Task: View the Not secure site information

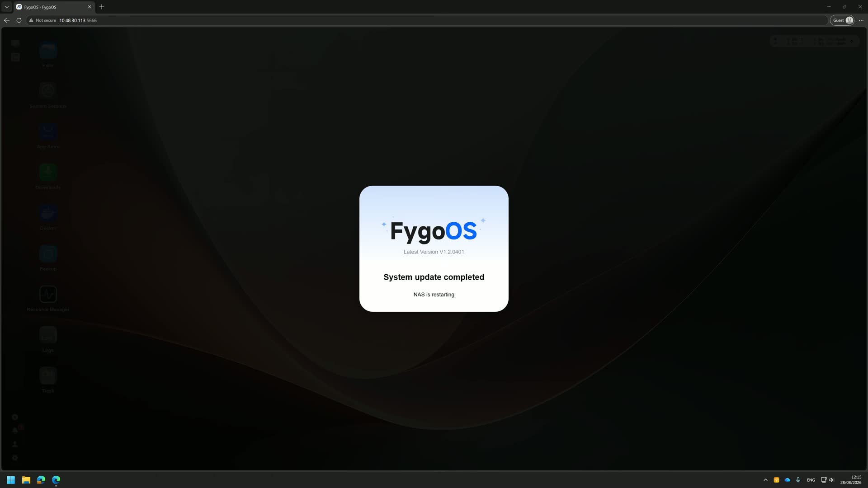Action: pyautogui.click(x=42, y=20)
